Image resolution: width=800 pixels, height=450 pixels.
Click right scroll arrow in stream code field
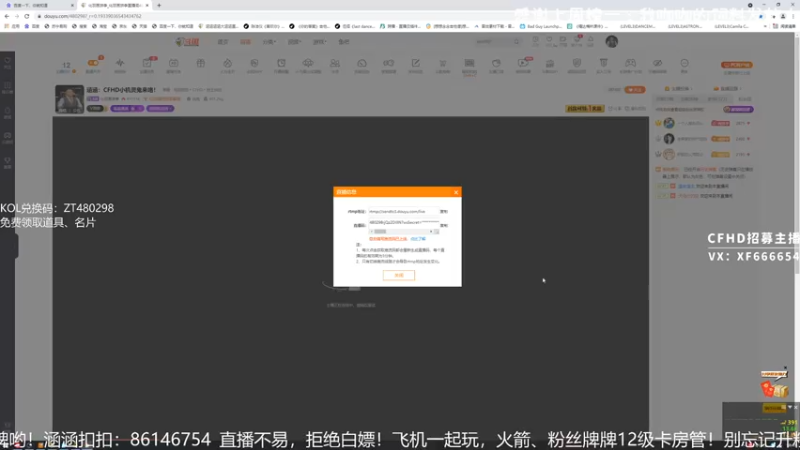tap(431, 232)
